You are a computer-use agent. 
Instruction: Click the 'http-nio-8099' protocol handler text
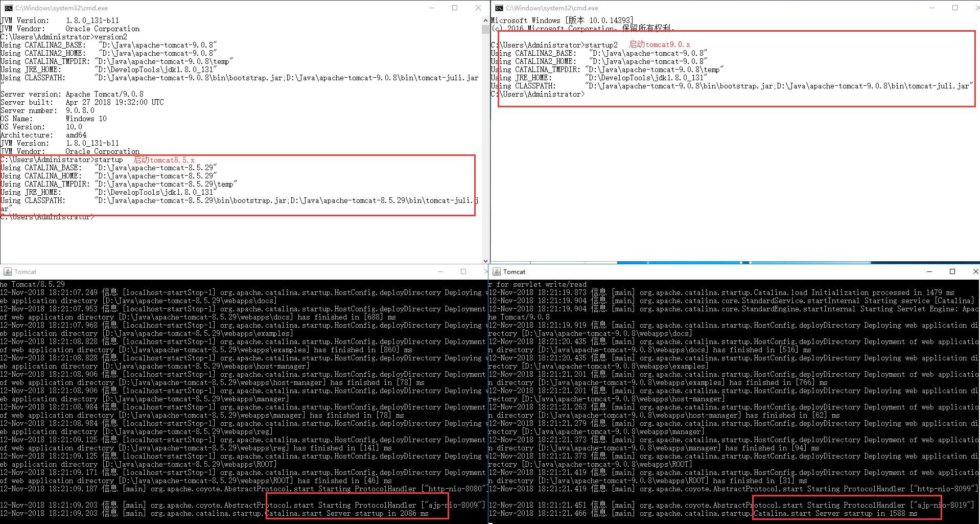pos(946,489)
